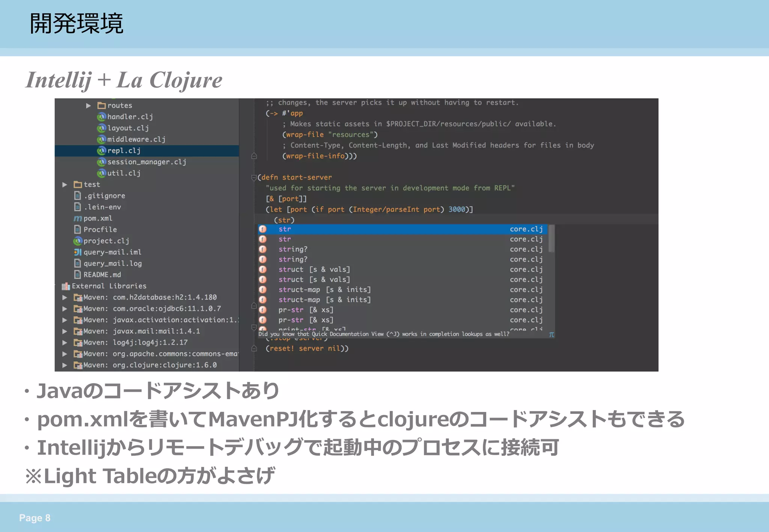This screenshot has width=769, height=532.
Task: Expand the routes folder arrow
Action: point(88,106)
